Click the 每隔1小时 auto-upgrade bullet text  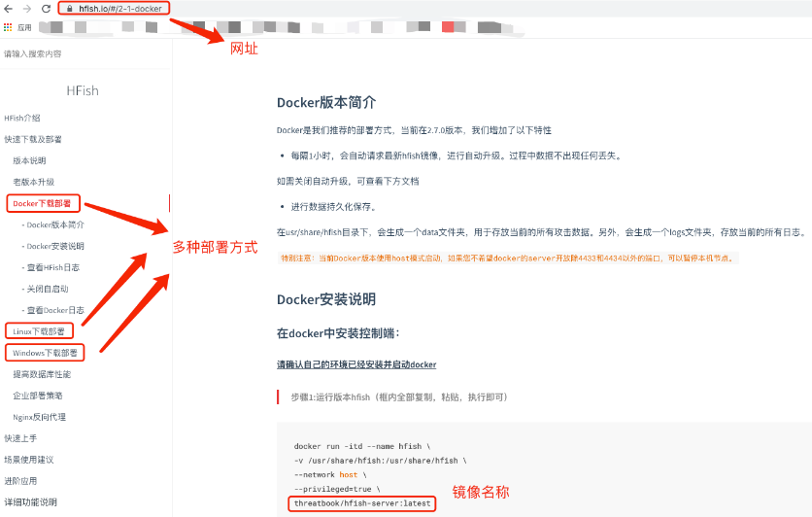(x=456, y=155)
